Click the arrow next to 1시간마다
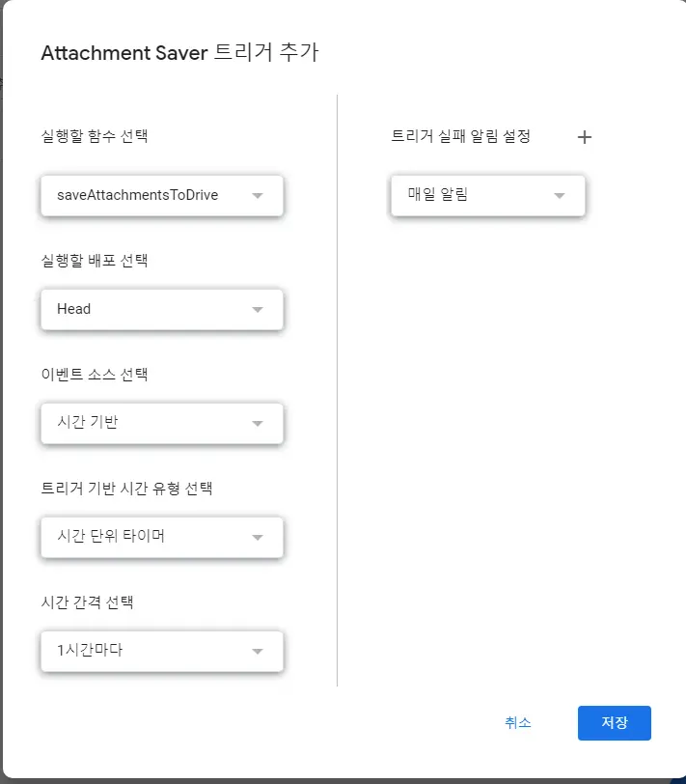The image size is (686, 784). (257, 652)
